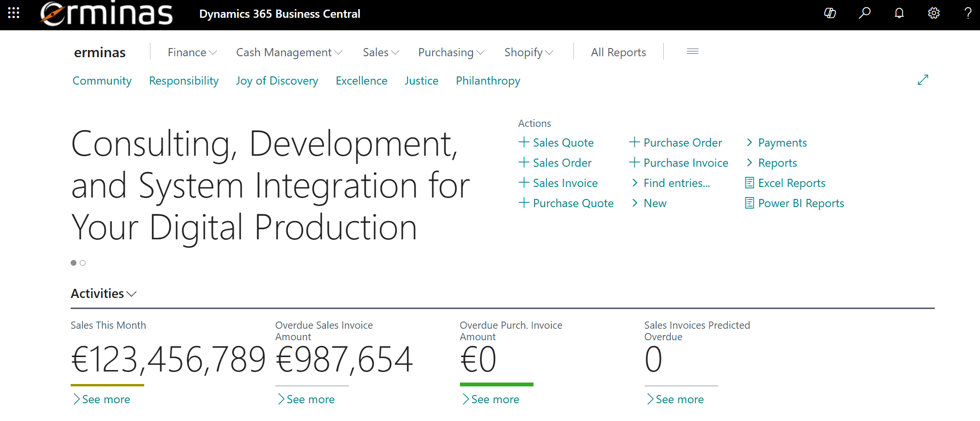
Task: Expand the New action group
Action: pyautogui.click(x=649, y=203)
